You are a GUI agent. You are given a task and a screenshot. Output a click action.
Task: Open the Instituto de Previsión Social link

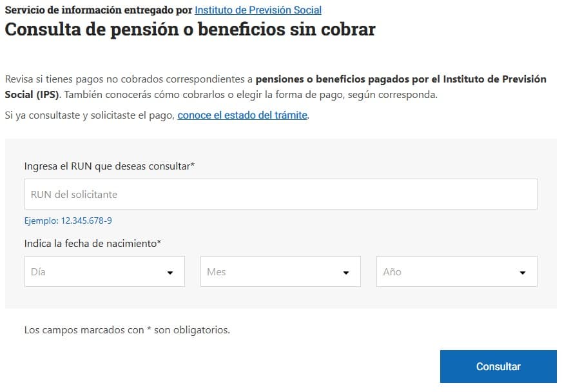click(x=258, y=10)
